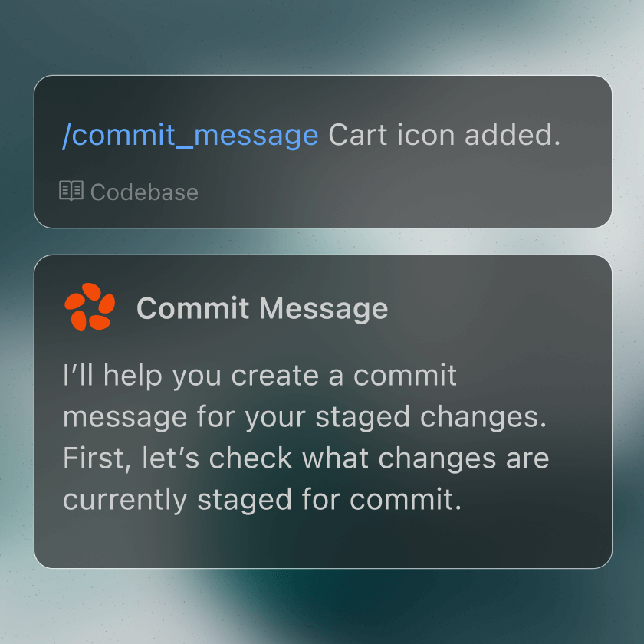Click the word "Message" in the heading
This screenshot has height=644, width=644.
tap(324, 309)
